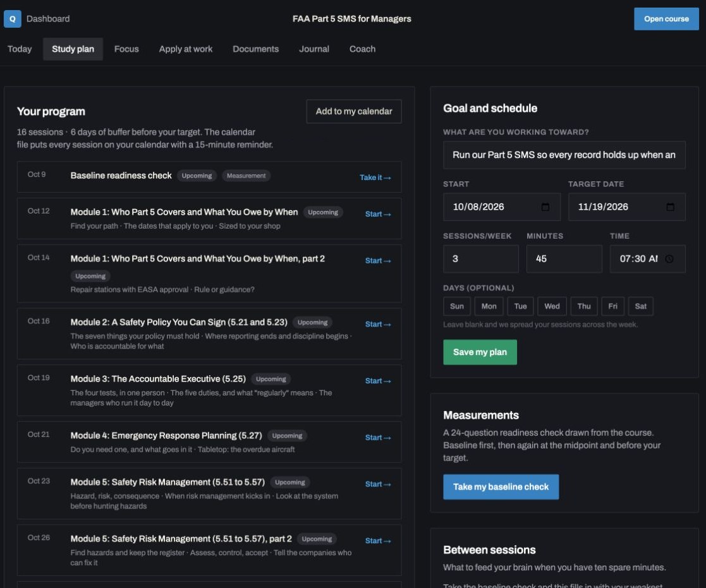
Task: Start Module 1 session on Oct 12
Action: coord(378,214)
